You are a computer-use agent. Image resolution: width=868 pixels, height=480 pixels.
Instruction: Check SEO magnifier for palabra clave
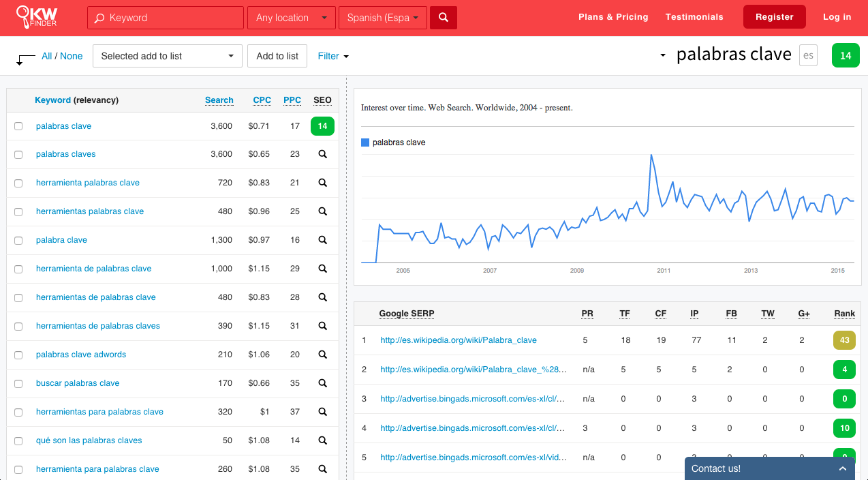[322, 240]
